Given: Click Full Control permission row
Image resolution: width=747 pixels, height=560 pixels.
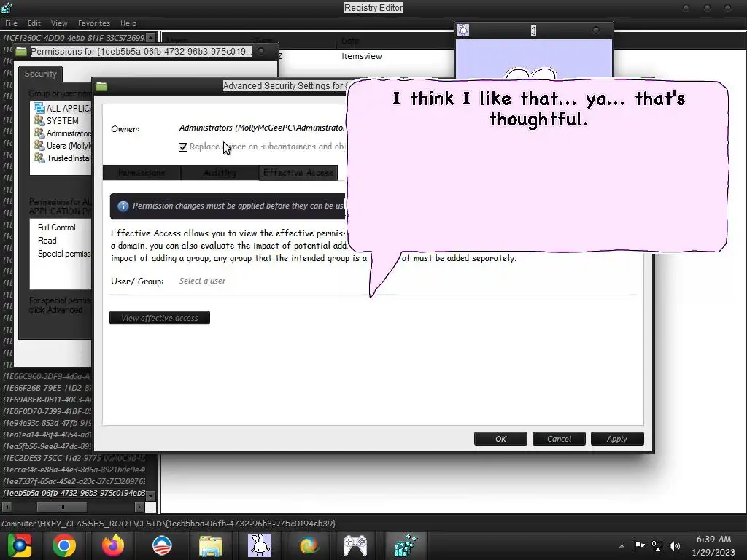Looking at the screenshot, I should click(57, 227).
